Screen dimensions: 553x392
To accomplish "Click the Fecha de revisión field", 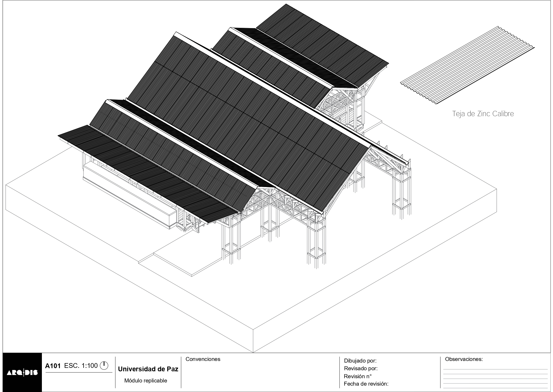I will point(366,384).
